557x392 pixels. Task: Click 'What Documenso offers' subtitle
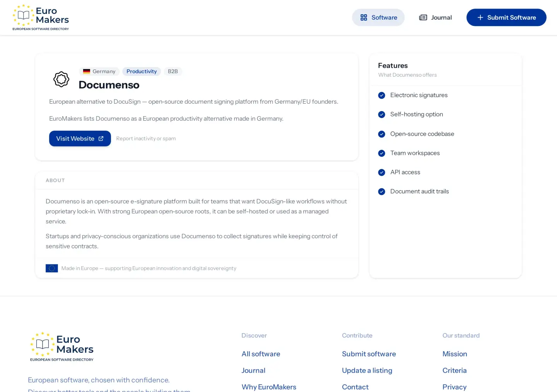click(x=407, y=75)
